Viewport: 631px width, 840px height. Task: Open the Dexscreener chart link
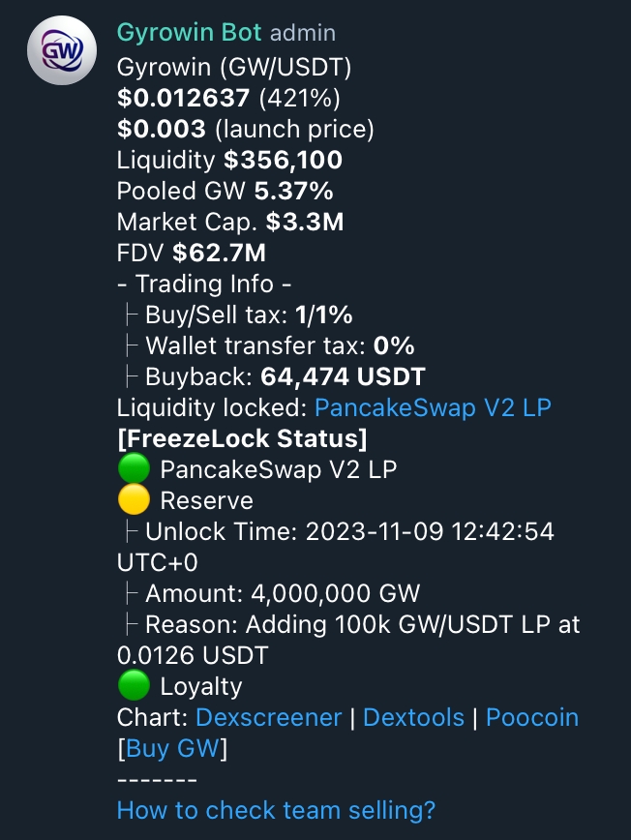point(268,717)
